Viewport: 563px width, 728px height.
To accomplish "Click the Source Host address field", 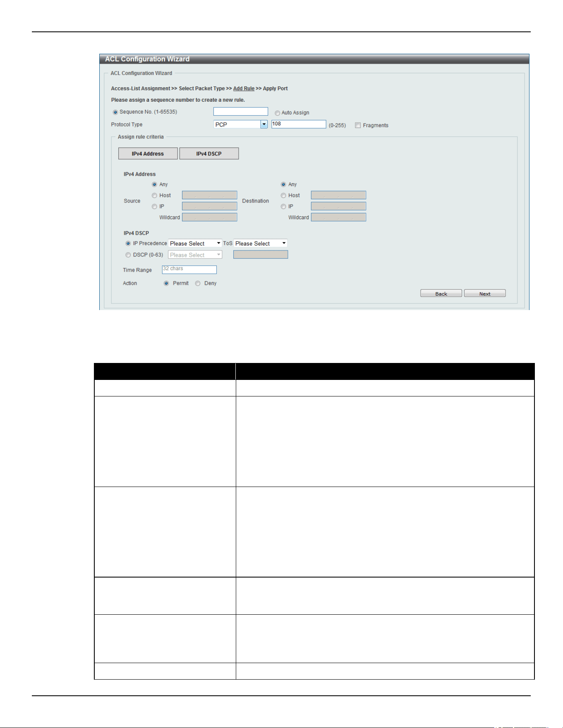I will [x=210, y=195].
